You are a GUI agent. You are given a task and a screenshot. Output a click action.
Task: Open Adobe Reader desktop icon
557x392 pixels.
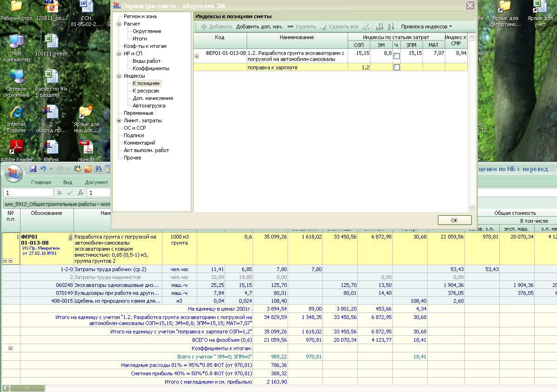(x=17, y=147)
